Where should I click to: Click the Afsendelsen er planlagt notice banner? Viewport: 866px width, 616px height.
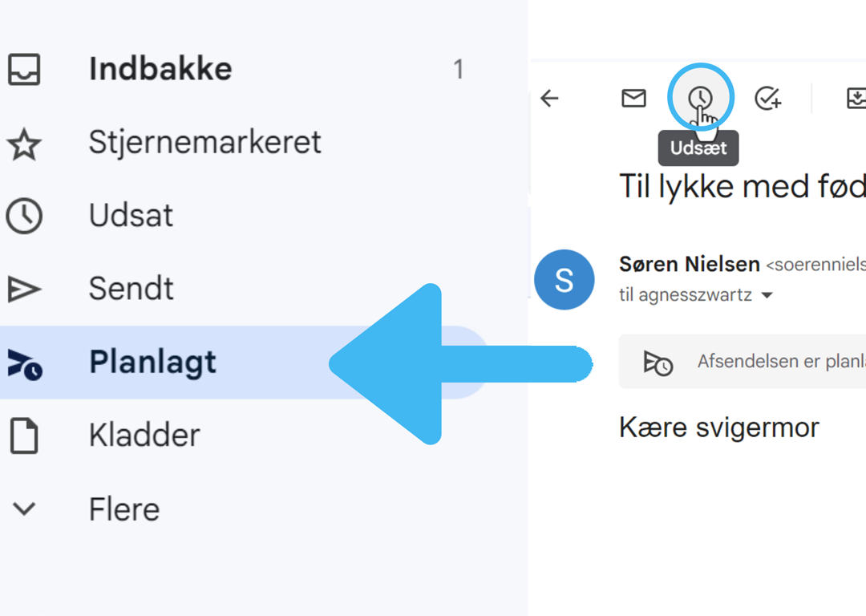743,361
